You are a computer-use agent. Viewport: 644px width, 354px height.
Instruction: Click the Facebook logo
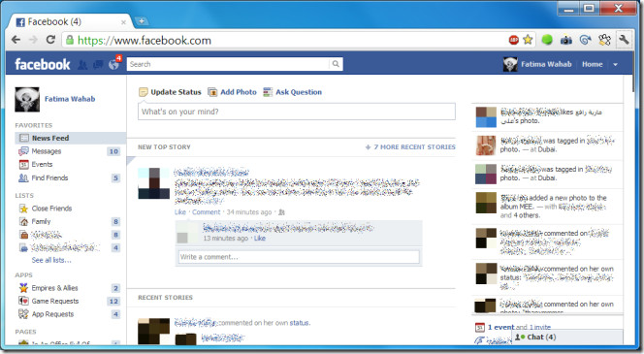[43, 64]
